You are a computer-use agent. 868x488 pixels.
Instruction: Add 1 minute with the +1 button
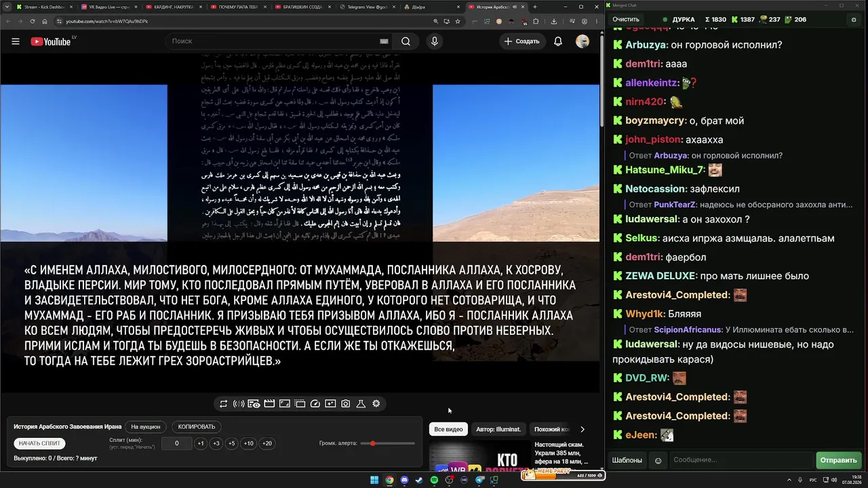click(201, 443)
